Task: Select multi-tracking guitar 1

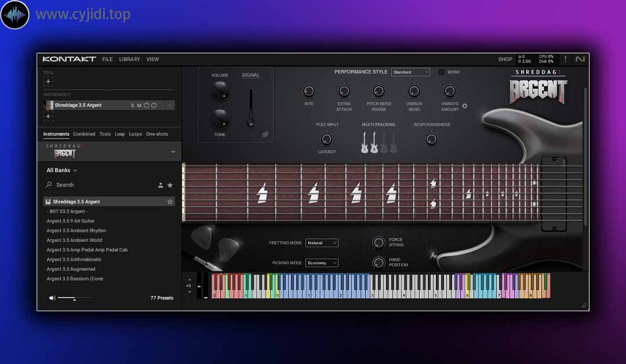Action: (365, 143)
